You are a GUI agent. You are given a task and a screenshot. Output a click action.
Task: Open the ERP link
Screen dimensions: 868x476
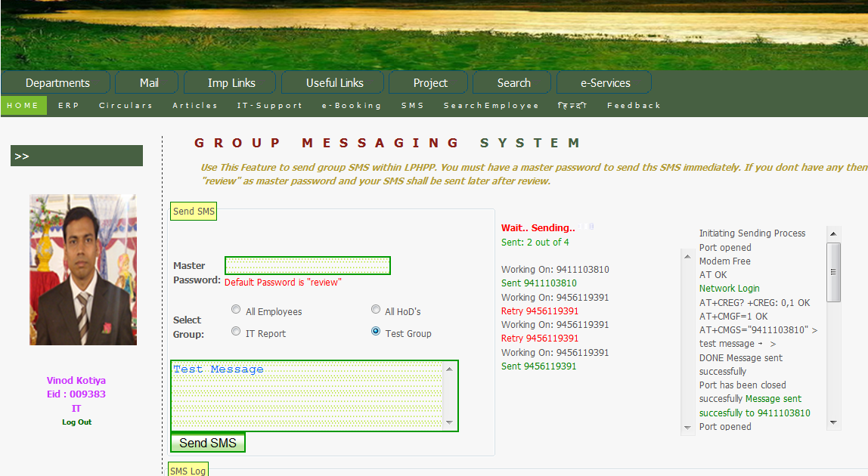point(69,105)
